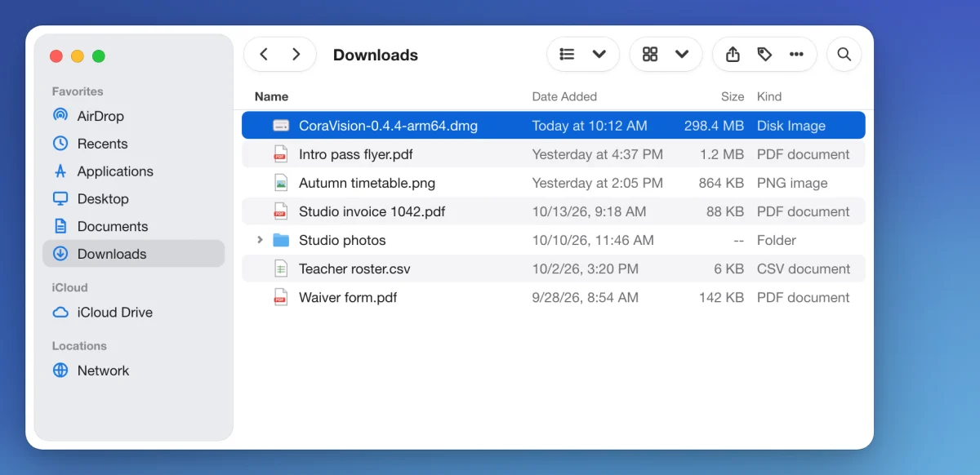Sort by the Date Added column header
Image resolution: width=980 pixels, height=475 pixels.
(564, 96)
